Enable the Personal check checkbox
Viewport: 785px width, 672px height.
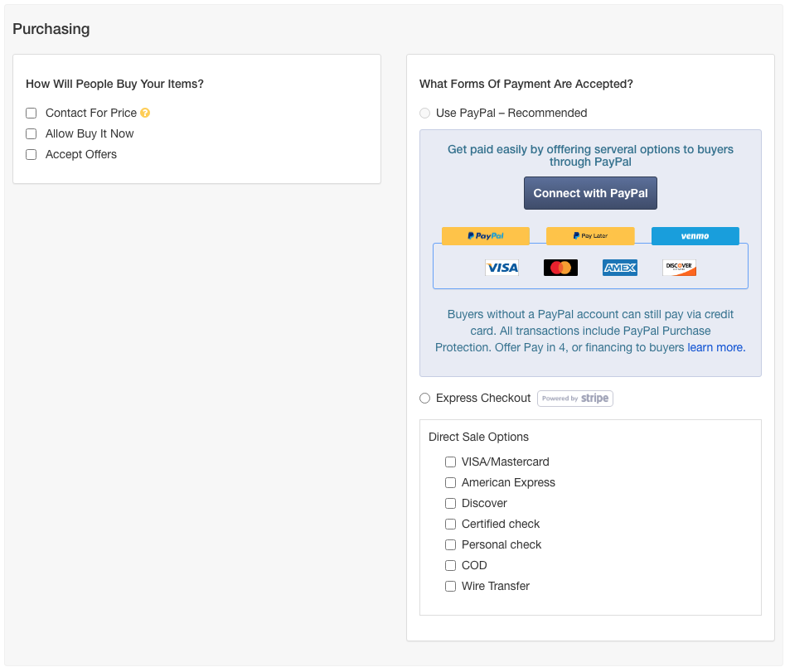tap(451, 544)
